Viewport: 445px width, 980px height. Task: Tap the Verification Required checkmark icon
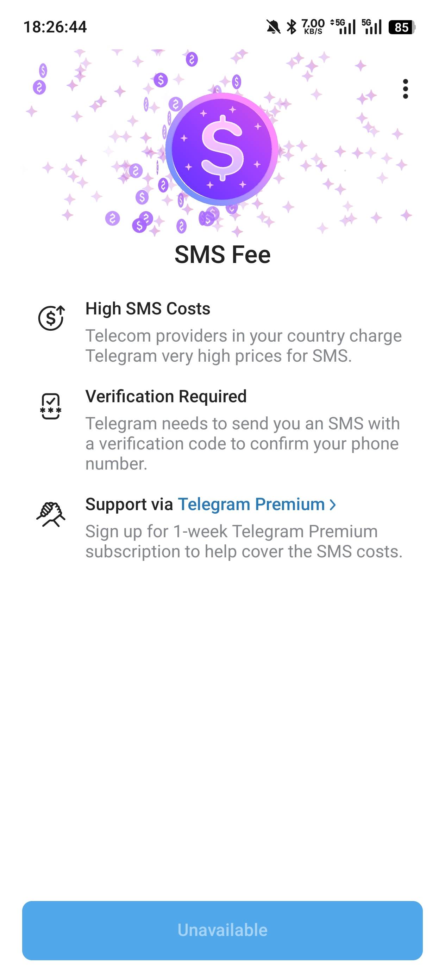tap(51, 406)
